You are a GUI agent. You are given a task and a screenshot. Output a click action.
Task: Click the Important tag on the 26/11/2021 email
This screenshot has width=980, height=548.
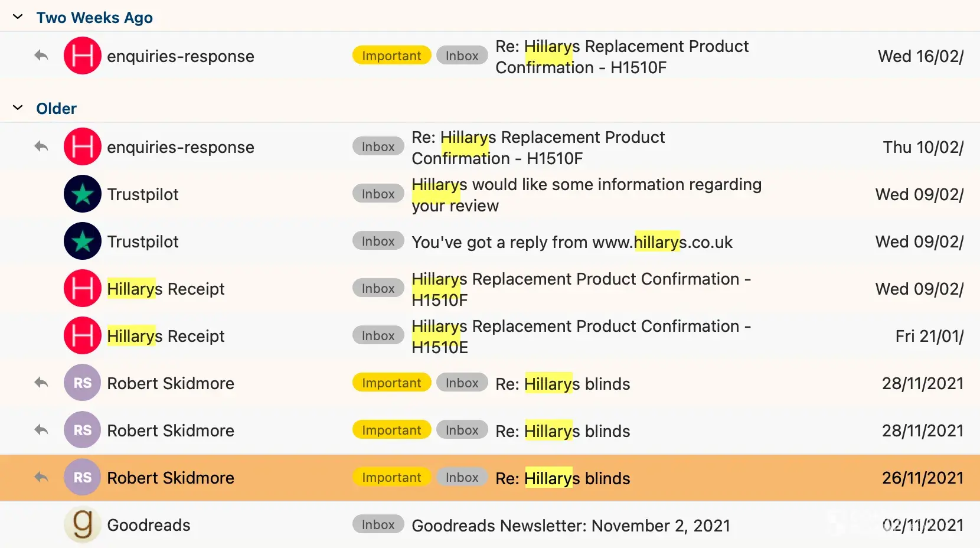pos(391,477)
